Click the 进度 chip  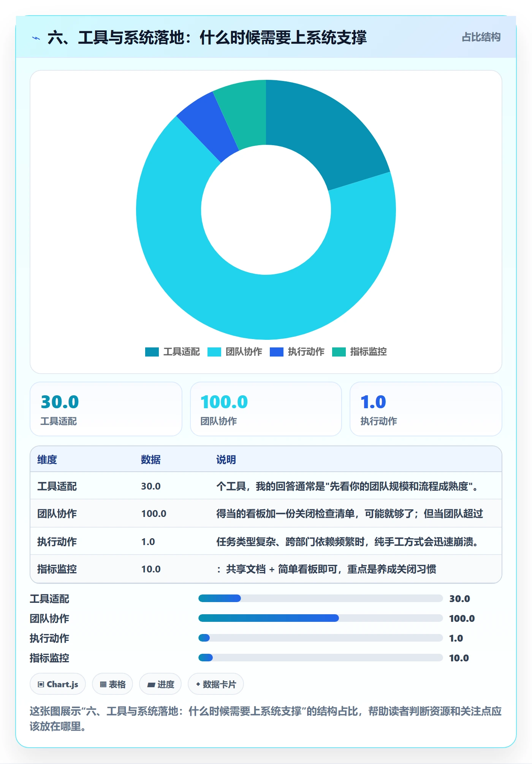[x=160, y=684]
